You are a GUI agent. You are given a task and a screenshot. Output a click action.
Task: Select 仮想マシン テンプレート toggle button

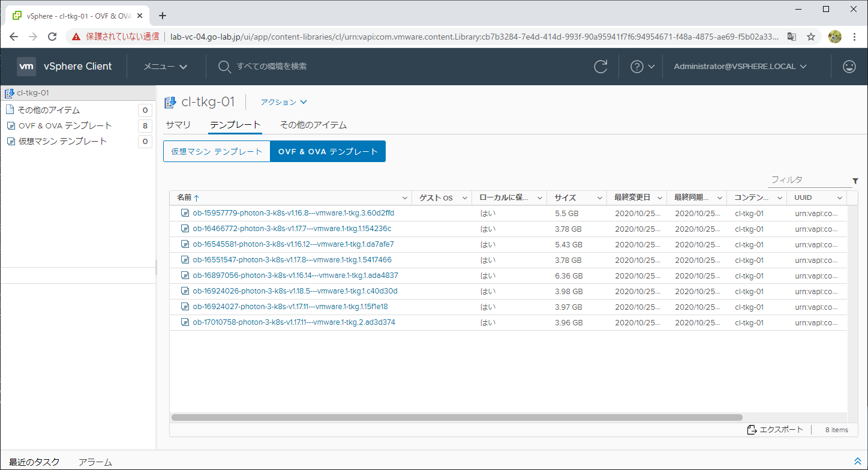[x=217, y=151]
